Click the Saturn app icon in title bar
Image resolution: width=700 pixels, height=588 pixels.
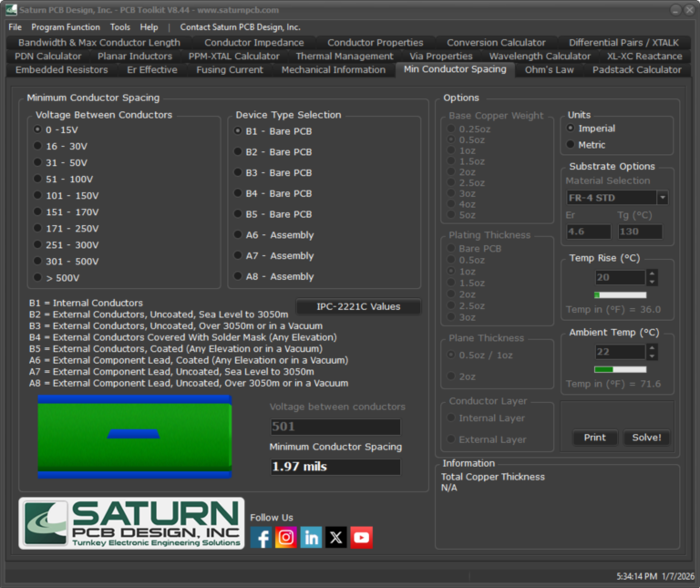click(x=11, y=10)
